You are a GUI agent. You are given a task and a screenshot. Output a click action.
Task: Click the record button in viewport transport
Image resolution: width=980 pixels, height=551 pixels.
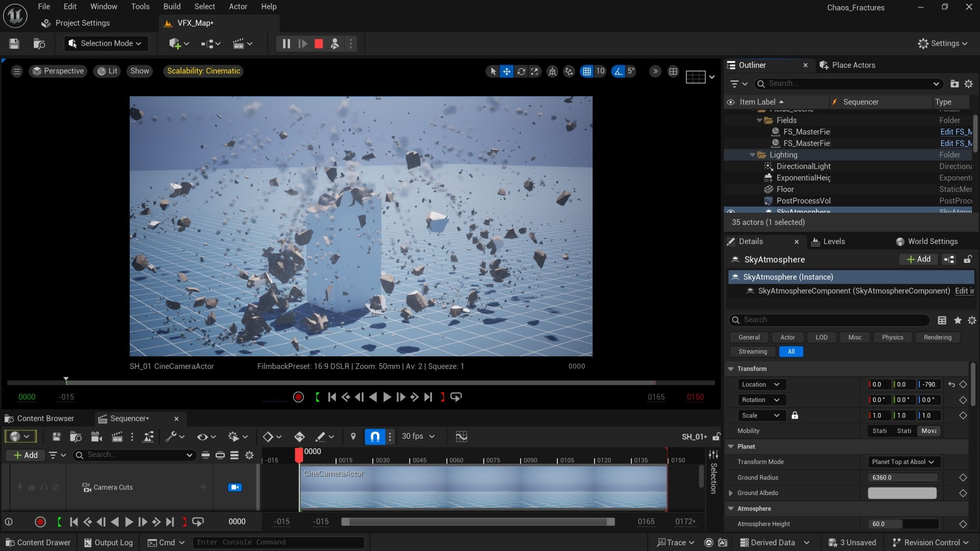(298, 397)
